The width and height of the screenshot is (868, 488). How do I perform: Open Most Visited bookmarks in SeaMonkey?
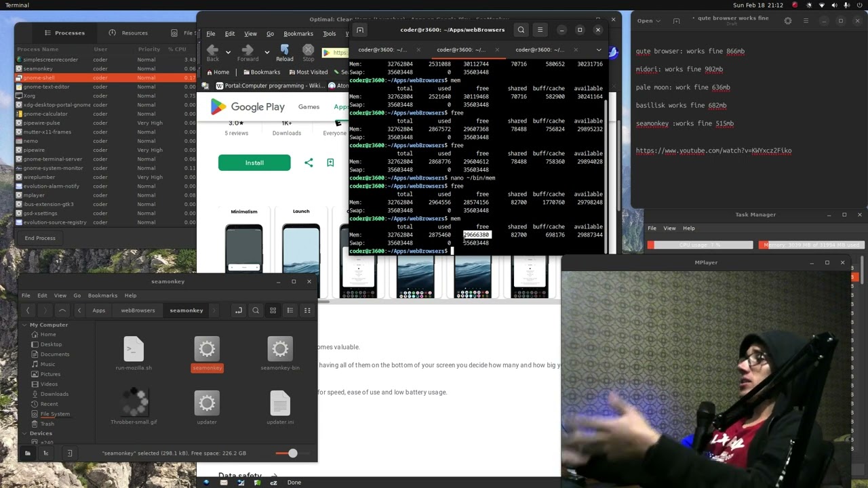click(307, 72)
